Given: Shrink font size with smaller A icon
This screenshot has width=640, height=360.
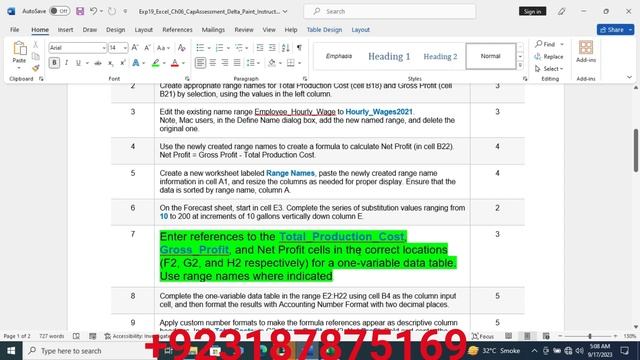Looking at the screenshot, I should click(147, 48).
